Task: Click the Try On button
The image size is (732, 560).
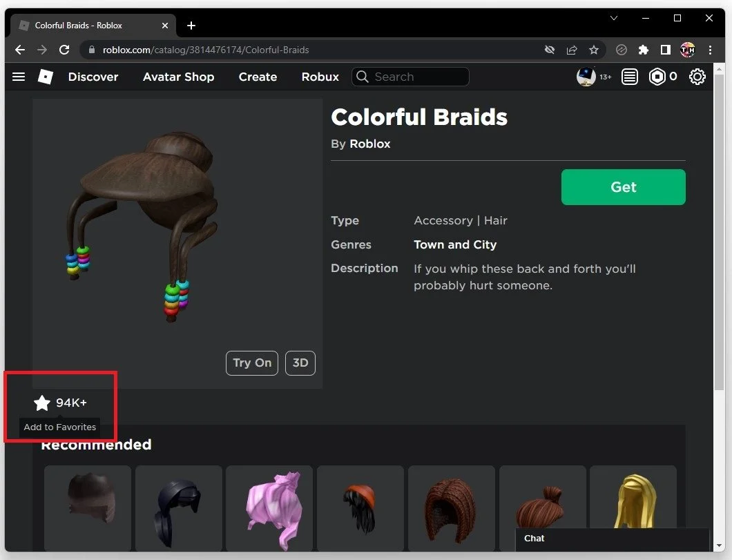Action: pos(252,363)
